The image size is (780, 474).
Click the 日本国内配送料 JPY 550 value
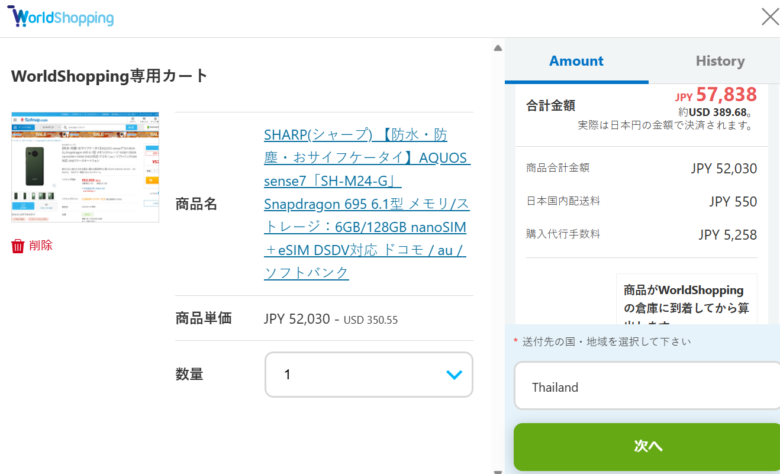click(733, 201)
